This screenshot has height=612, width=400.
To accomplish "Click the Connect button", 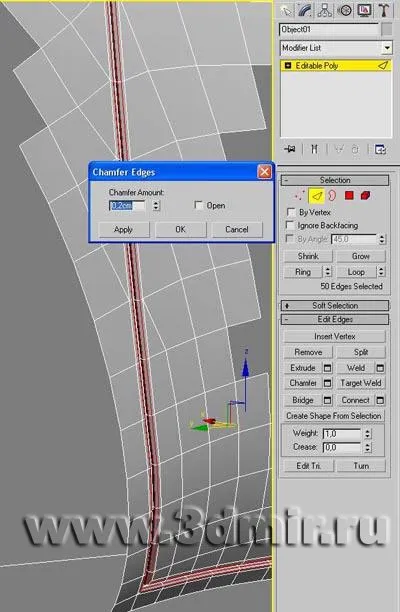I will (356, 400).
